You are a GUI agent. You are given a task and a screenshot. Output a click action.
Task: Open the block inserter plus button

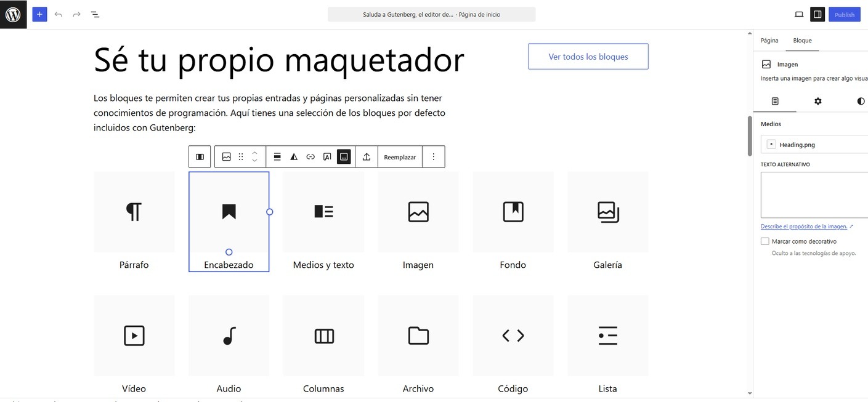(x=39, y=14)
